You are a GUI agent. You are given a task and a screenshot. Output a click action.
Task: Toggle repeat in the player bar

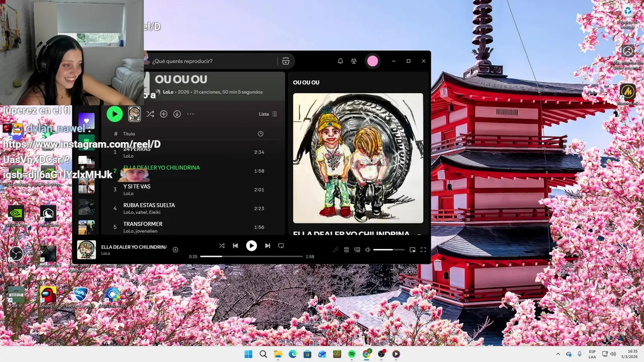281,245
